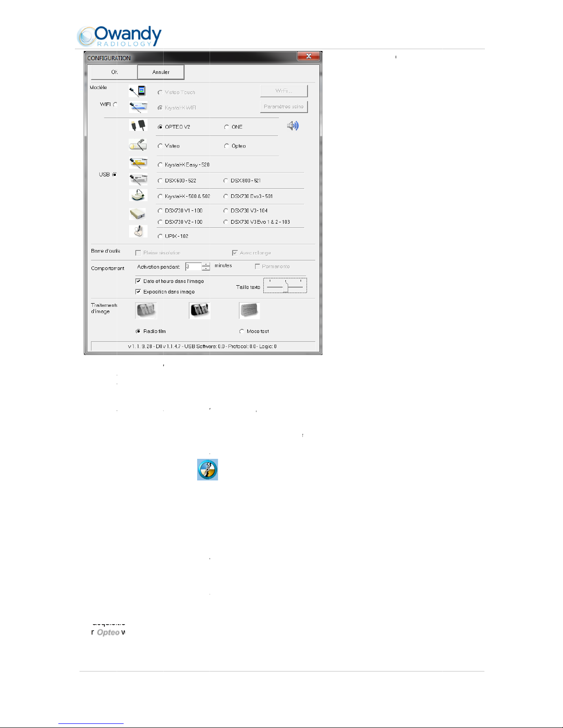The width and height of the screenshot is (563, 728).
Task: Select Krystal-X Easy - 520 option
Action: (x=183, y=165)
